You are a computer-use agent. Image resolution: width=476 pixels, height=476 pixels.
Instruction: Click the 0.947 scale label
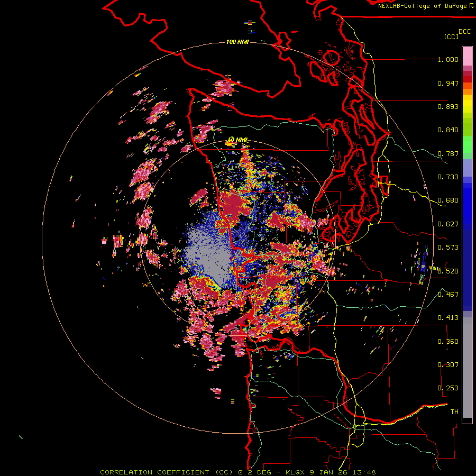[448, 83]
